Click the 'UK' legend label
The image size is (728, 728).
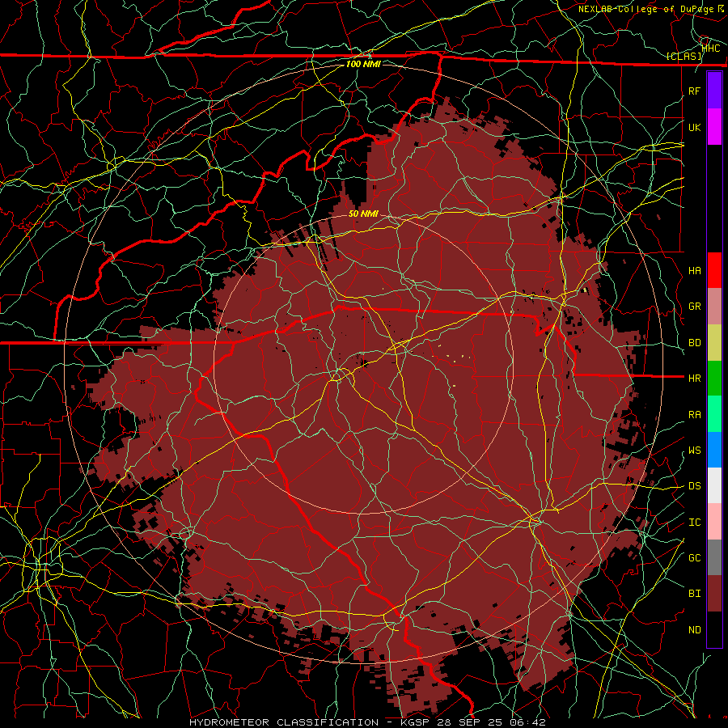pyautogui.click(x=694, y=127)
